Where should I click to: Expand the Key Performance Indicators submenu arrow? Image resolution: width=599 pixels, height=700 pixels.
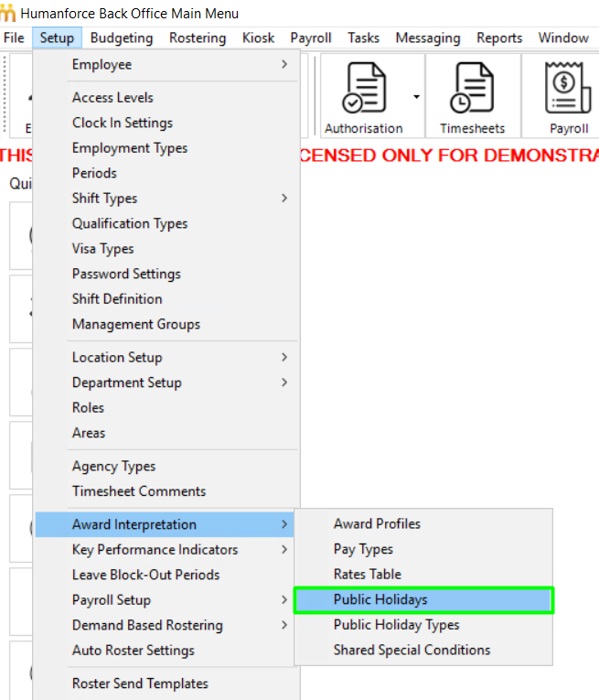[284, 549]
